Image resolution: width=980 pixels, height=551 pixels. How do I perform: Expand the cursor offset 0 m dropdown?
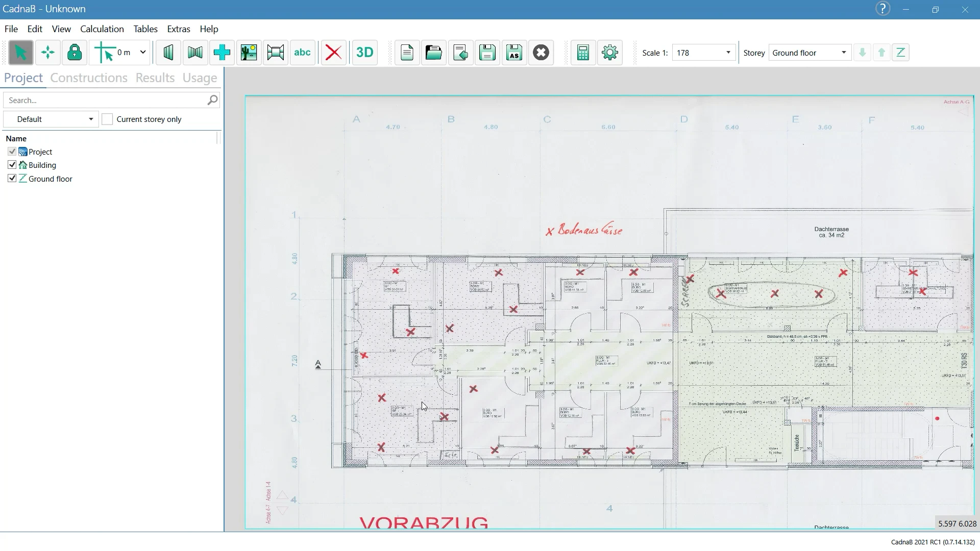[143, 53]
